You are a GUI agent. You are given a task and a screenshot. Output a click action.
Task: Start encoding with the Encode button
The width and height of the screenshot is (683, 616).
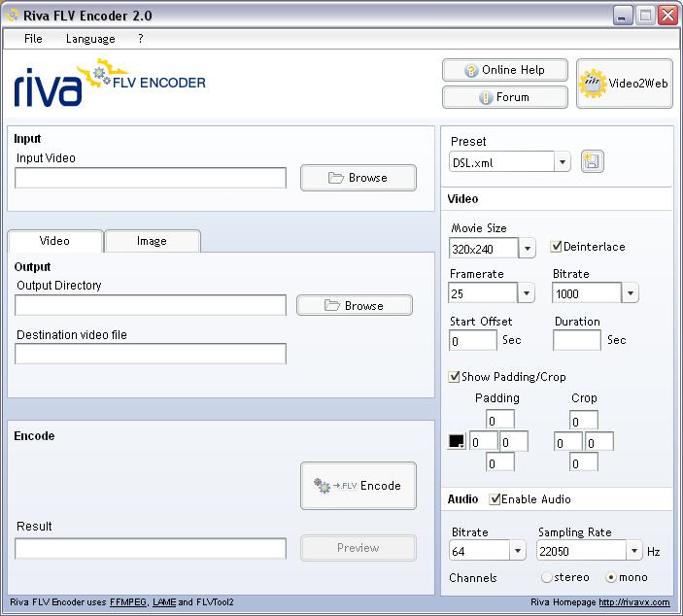click(x=359, y=486)
